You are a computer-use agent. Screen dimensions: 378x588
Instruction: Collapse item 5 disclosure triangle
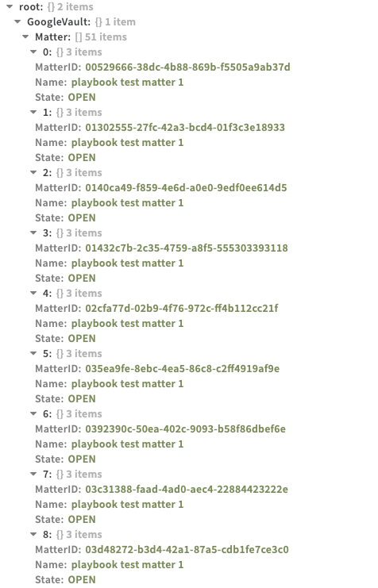pyautogui.click(x=33, y=353)
